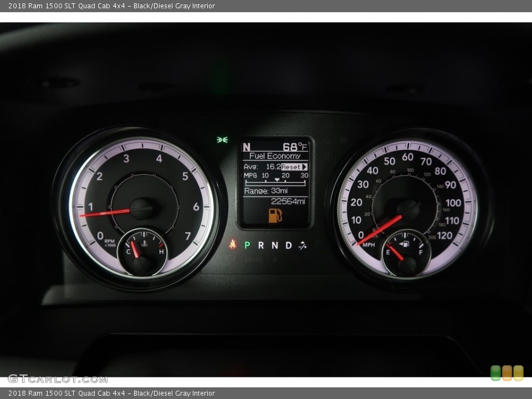Click the H label on temperature gauge
The height and width of the screenshot is (399, 532).
pos(161,252)
